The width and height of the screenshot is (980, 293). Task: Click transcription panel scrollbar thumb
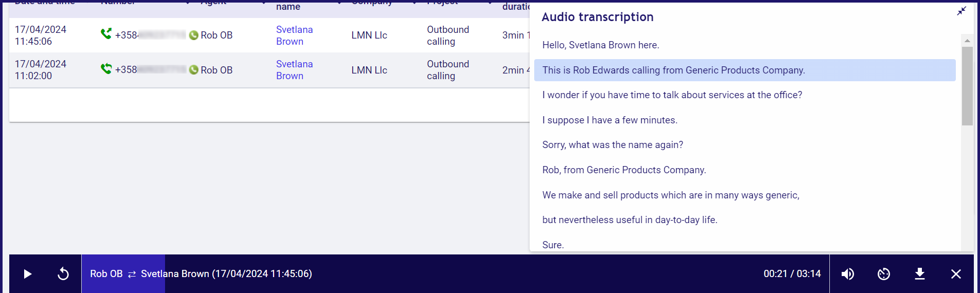967,86
